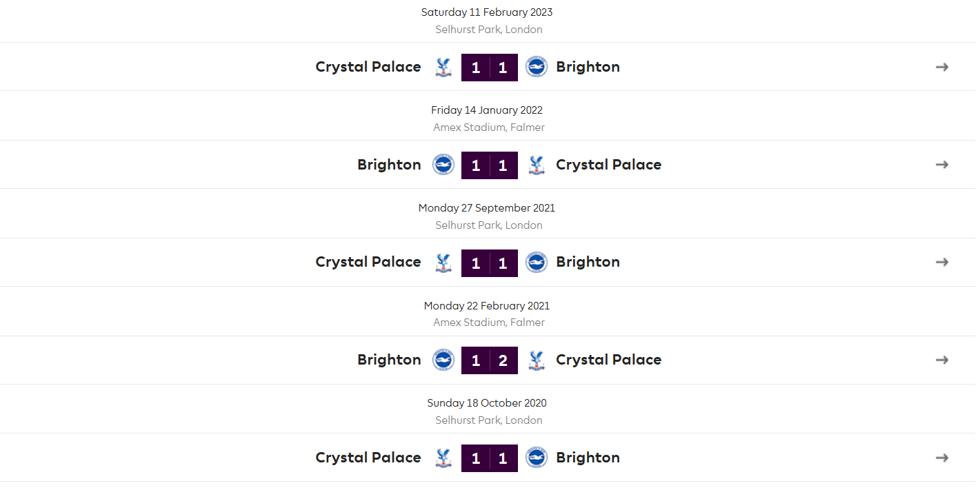Click arrow for the 22 February 2021 match
This screenshot has width=980, height=490.
coord(942,360)
